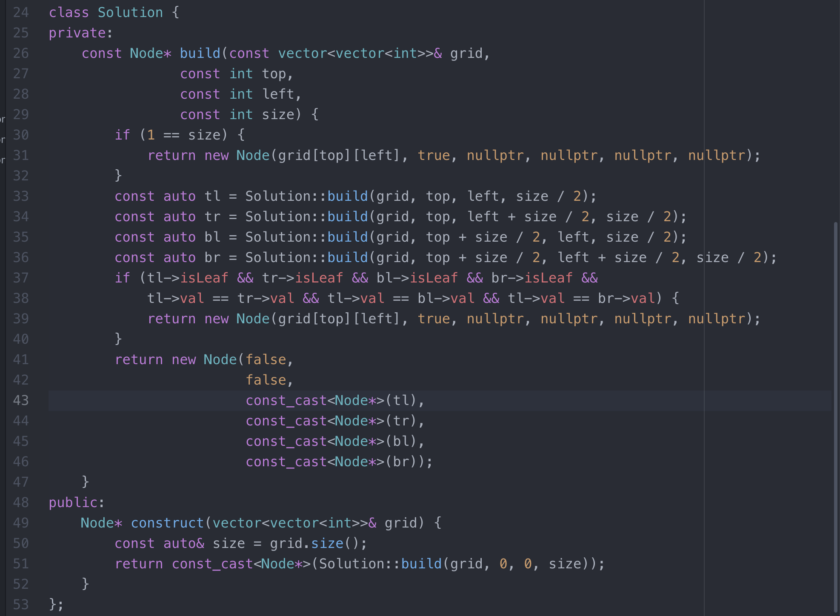Place cursor on class name Solution
The image size is (840, 616).
(x=130, y=12)
